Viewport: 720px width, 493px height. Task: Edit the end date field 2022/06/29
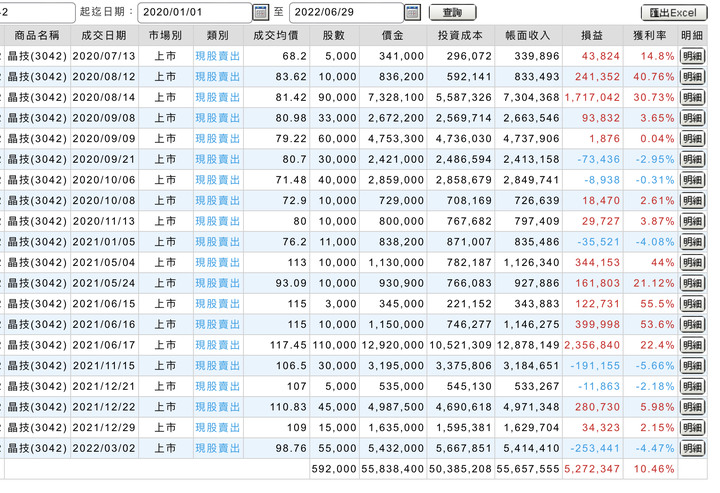point(346,12)
